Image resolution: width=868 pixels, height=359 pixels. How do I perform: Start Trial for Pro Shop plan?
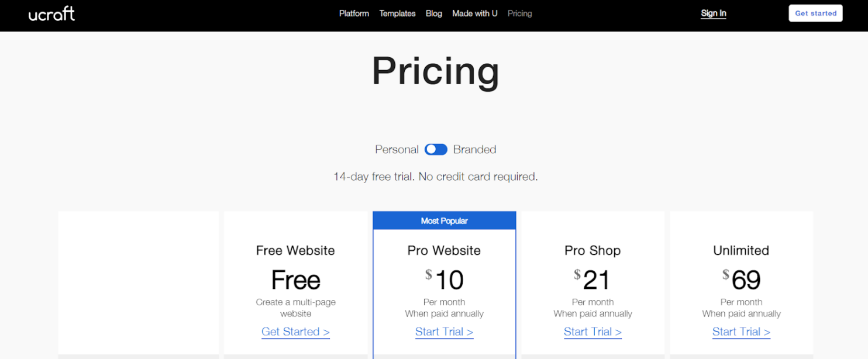coord(593,332)
